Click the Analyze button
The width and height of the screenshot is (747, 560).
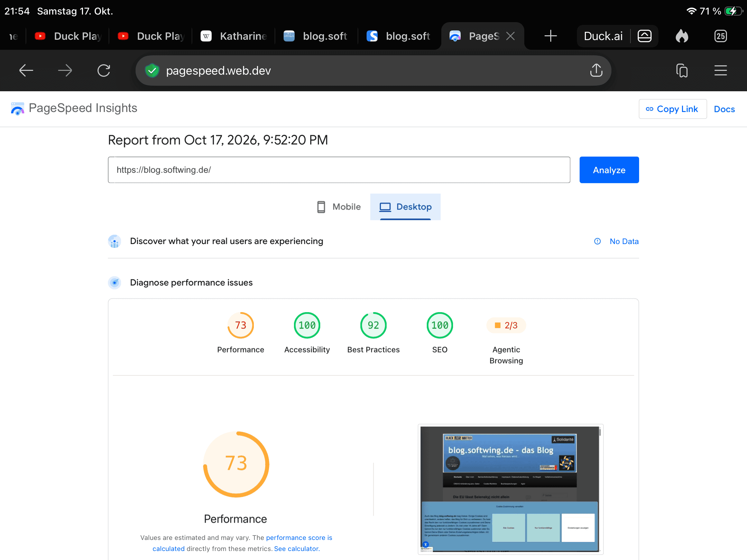[x=609, y=170]
